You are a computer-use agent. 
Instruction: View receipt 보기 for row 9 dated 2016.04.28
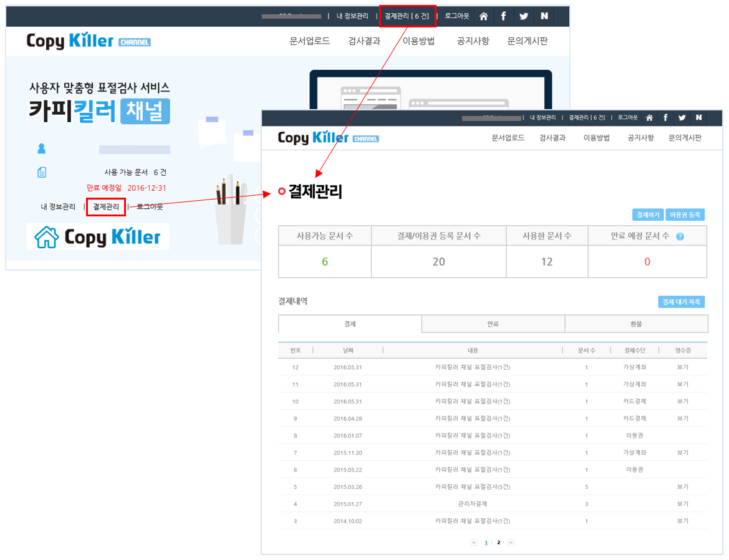click(x=682, y=418)
